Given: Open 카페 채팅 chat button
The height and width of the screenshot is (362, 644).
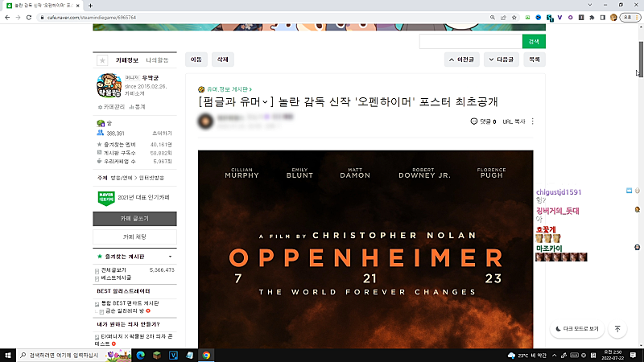Looking at the screenshot, I should pos(134,237).
